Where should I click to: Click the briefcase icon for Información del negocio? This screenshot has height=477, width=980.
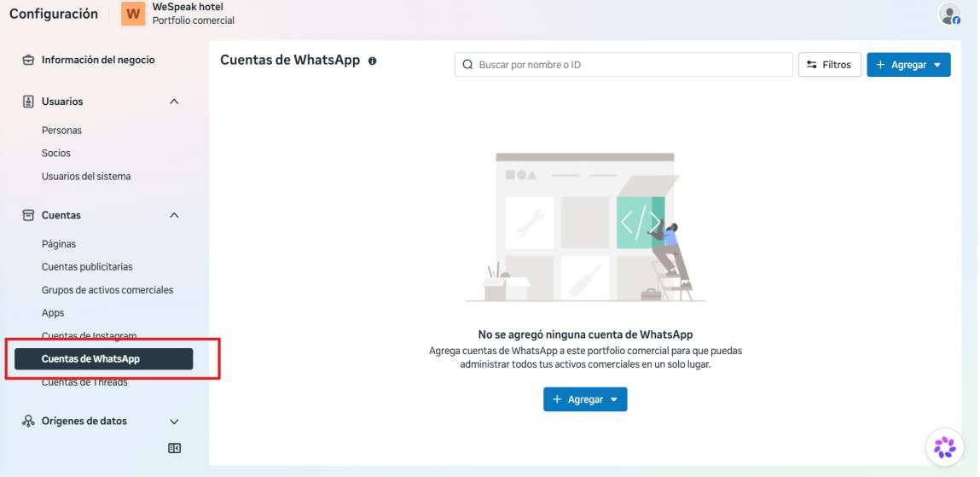[28, 60]
